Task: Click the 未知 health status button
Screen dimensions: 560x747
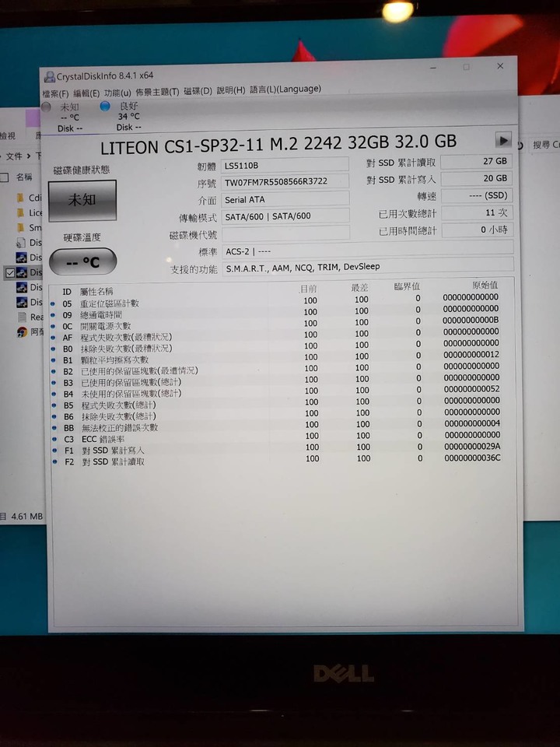Action: 82,200
